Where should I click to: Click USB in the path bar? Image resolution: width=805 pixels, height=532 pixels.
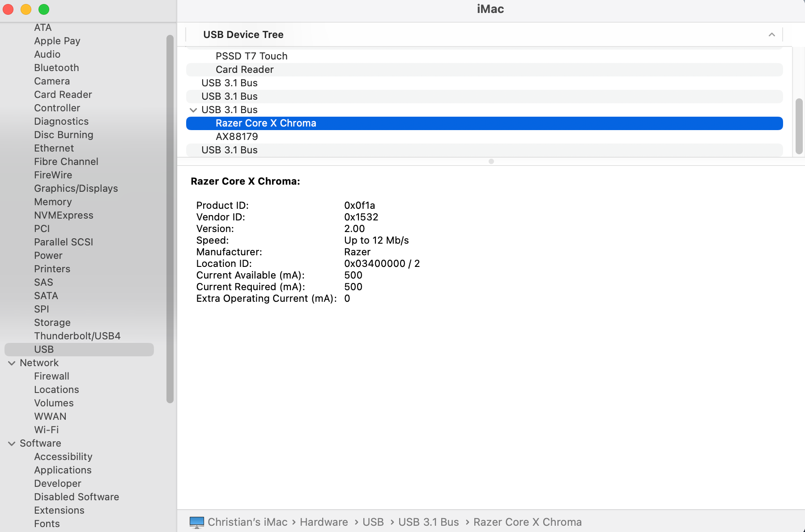[373, 522]
